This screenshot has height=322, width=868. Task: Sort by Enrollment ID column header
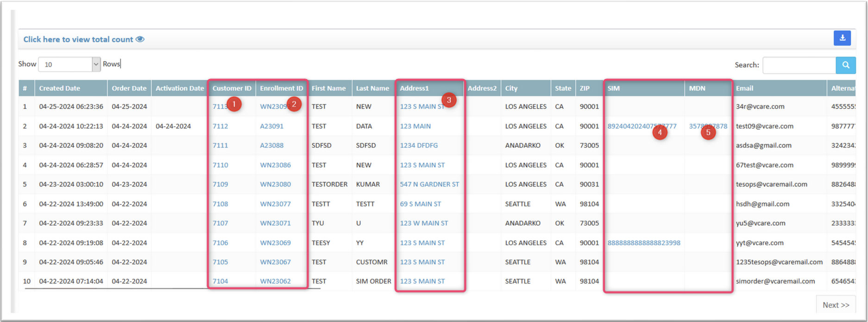(x=282, y=88)
